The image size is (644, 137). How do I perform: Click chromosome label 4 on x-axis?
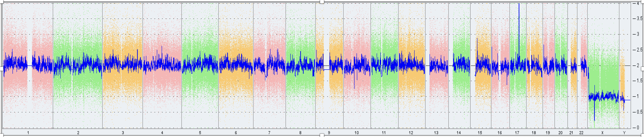(162, 133)
